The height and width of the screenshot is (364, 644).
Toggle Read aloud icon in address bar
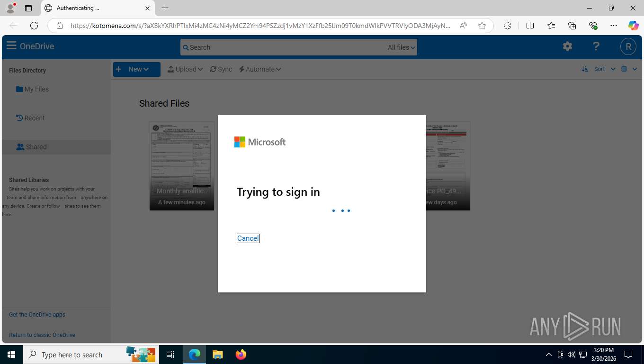pos(464,26)
